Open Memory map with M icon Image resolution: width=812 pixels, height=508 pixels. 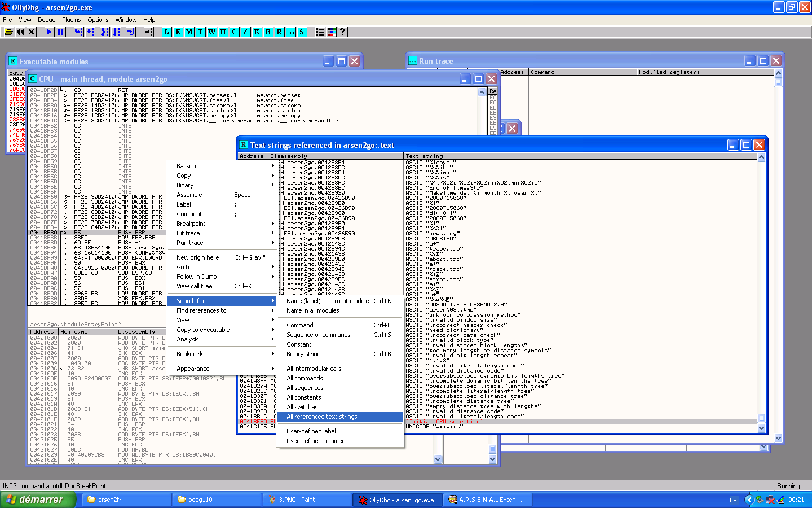(x=189, y=32)
